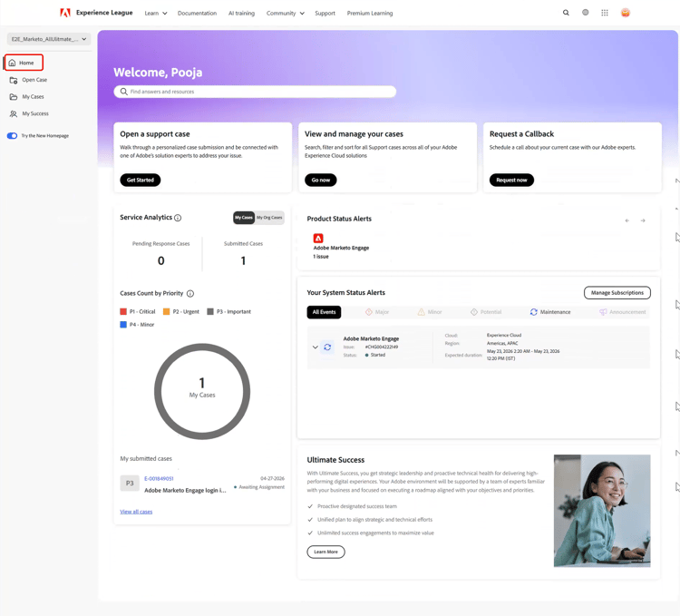This screenshot has width=680, height=616.
Task: Go to previous Product Status Alert arrow
Action: (x=627, y=220)
